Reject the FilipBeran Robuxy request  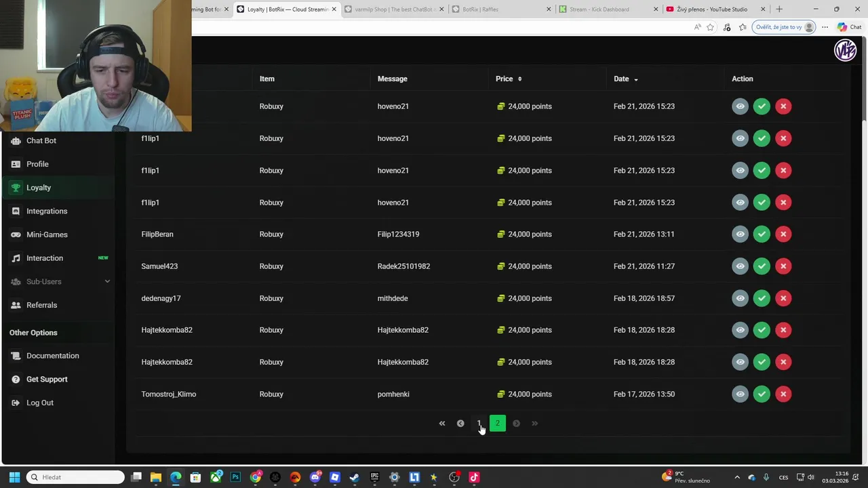coord(783,234)
